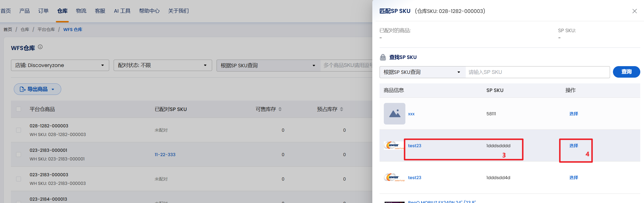Image resolution: width=644 pixels, height=203 pixels.
Task: Close the 匹配SP SKU panel
Action: 635,11
